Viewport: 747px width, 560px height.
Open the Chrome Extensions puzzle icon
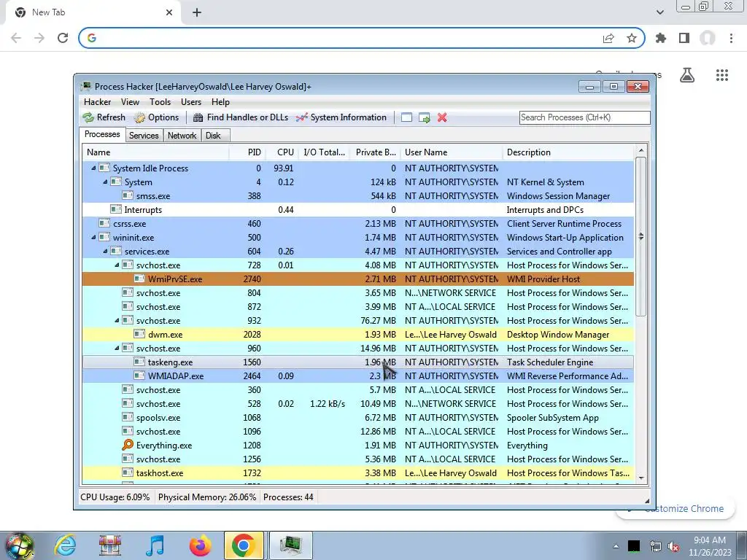point(661,38)
